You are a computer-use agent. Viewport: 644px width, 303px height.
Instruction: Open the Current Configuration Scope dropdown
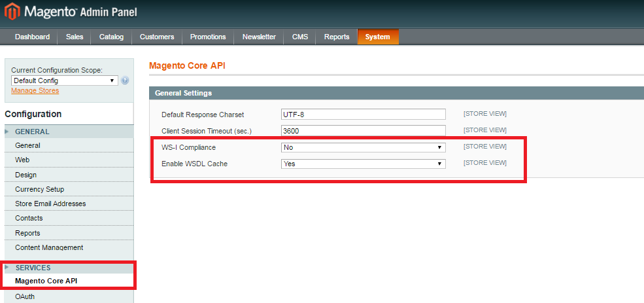(65, 80)
